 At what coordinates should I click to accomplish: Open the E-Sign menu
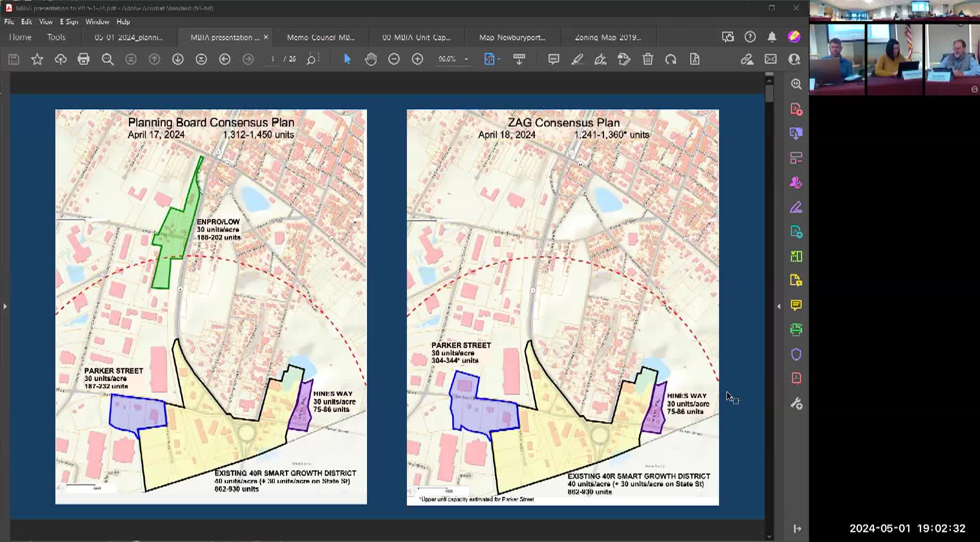(x=69, y=22)
